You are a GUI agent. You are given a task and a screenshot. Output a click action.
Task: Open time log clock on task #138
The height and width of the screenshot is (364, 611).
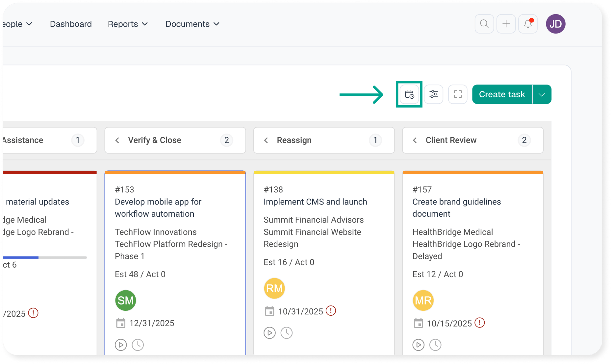[287, 333]
